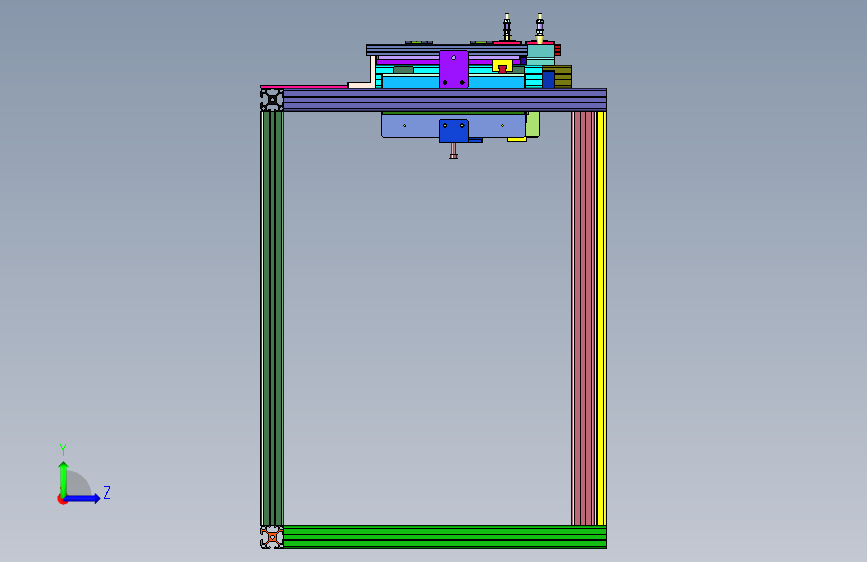Select the light blue plate under the top beam
The height and width of the screenshot is (562, 867).
410,126
